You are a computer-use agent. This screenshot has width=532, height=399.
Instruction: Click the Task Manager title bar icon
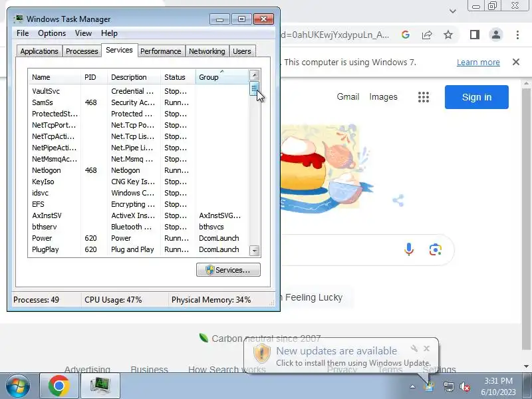19,19
